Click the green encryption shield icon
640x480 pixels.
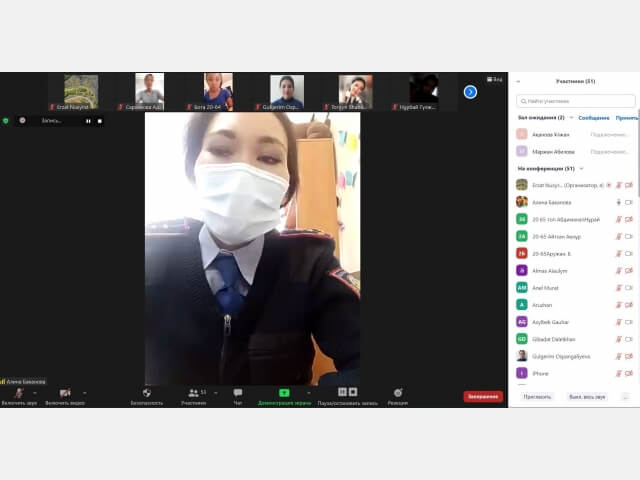click(6, 121)
